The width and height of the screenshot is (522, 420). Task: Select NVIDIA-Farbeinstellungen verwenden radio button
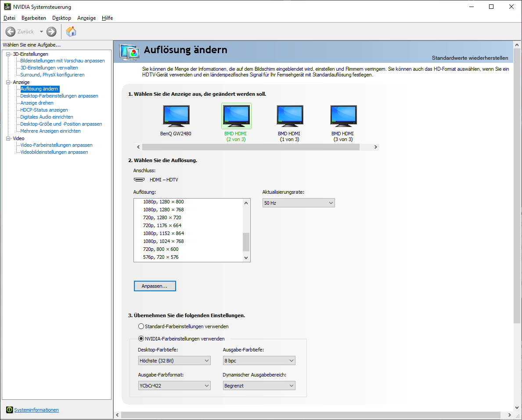point(141,339)
